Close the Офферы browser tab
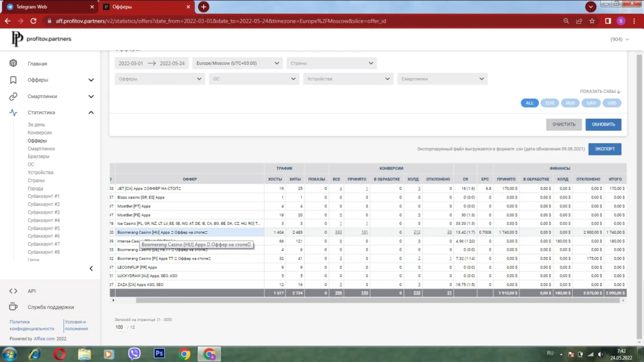 188,7
